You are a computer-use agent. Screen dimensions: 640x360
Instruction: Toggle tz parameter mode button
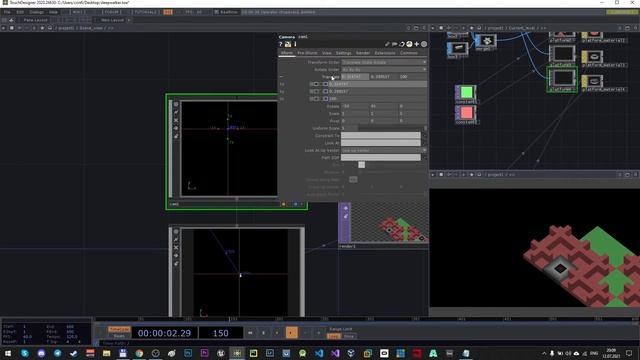point(326,99)
